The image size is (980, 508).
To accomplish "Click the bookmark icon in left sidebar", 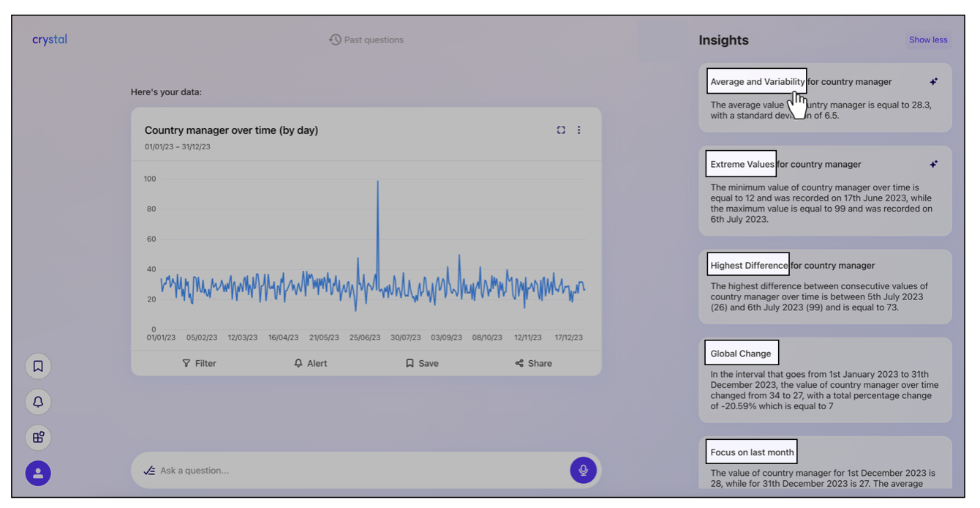I will point(38,366).
